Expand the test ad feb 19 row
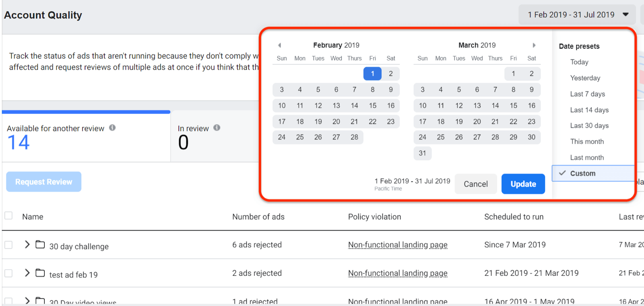 pyautogui.click(x=27, y=273)
